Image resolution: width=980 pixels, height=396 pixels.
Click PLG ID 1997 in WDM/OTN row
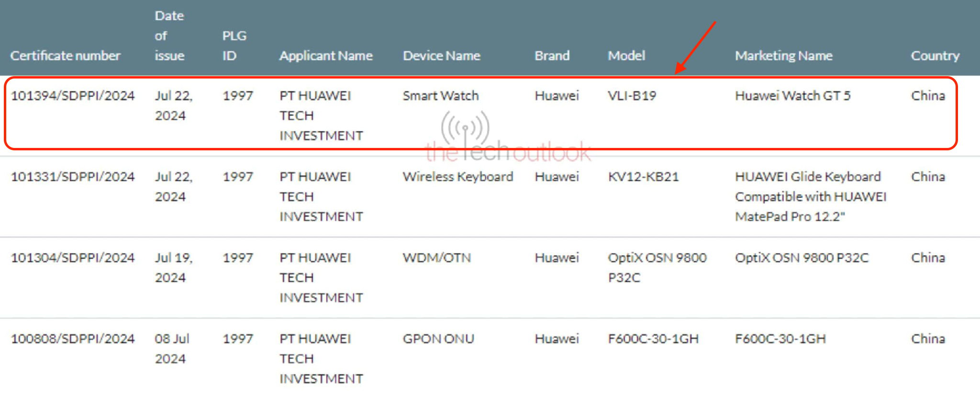[x=237, y=258]
